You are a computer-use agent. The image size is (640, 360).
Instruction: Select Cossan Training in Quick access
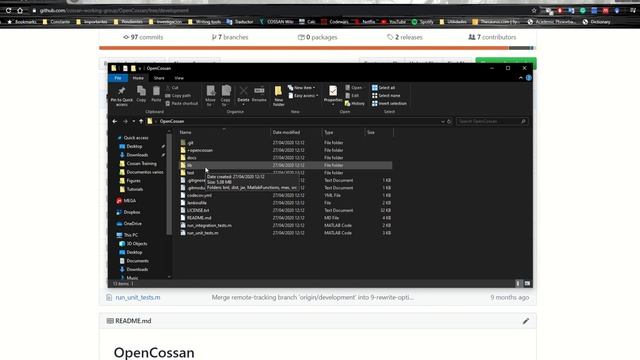(x=141, y=163)
